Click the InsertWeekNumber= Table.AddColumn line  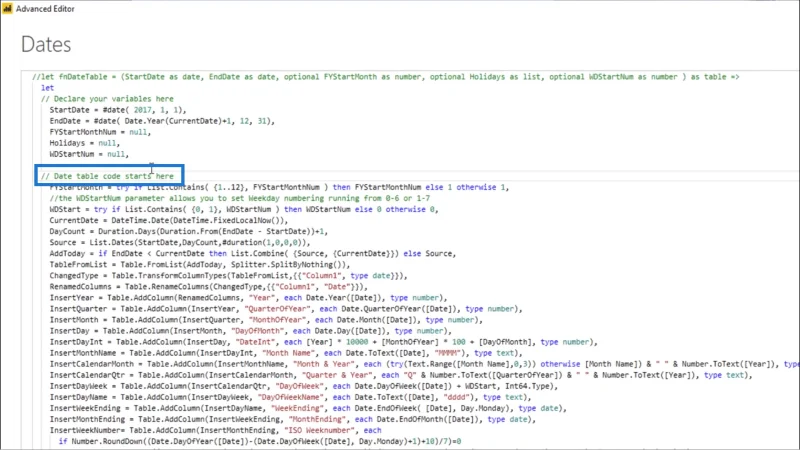click(x=215, y=430)
